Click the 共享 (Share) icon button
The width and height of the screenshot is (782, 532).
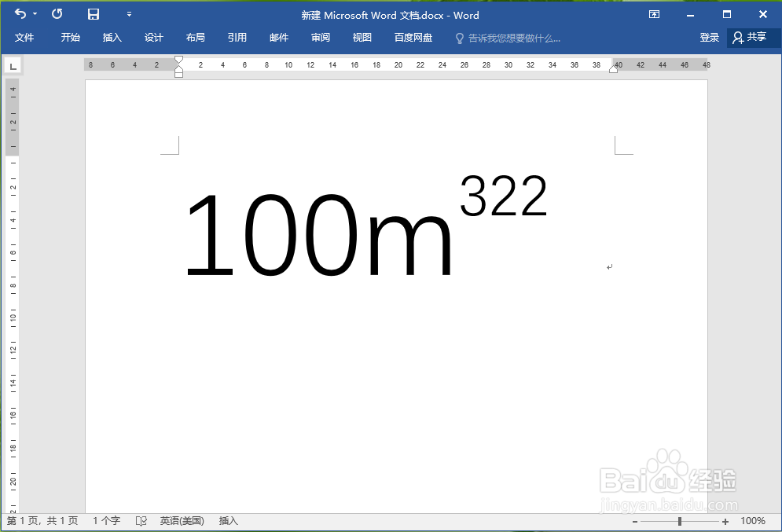point(753,37)
